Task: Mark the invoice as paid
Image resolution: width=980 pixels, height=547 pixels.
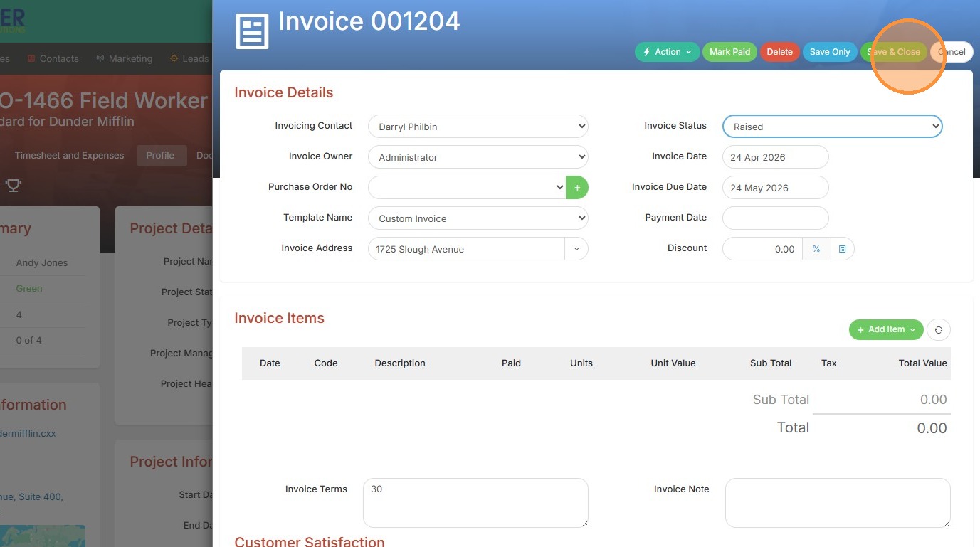Action: coord(729,52)
